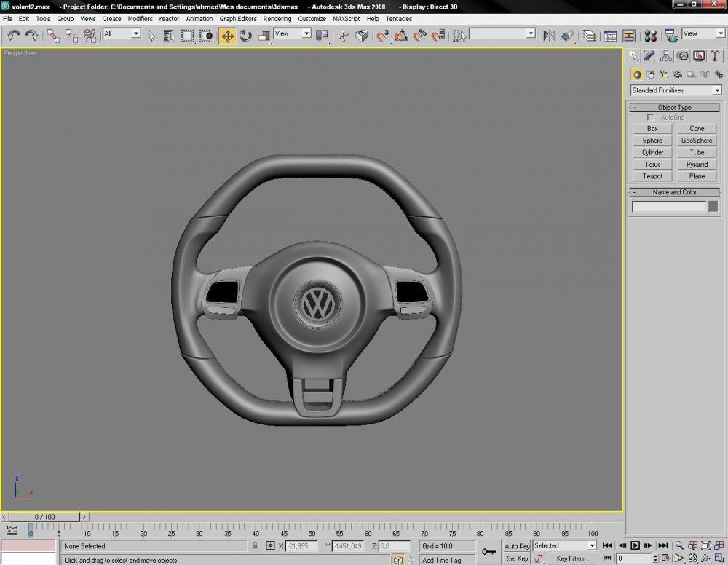Open Select by Name list icon
728x565 pixels.
coord(169,36)
